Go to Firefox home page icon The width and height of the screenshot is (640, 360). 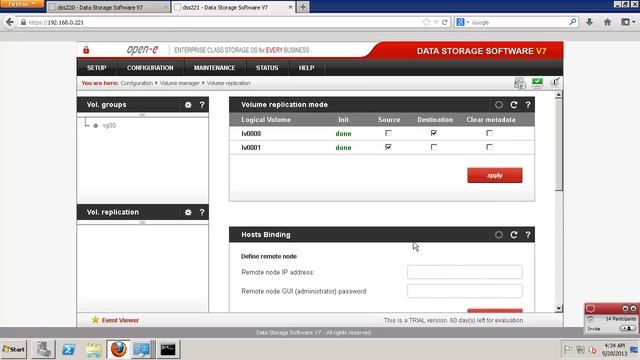(x=607, y=22)
